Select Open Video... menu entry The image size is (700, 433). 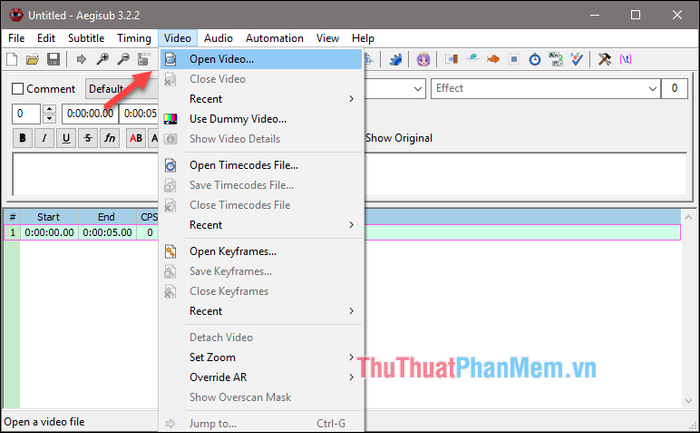(x=261, y=59)
